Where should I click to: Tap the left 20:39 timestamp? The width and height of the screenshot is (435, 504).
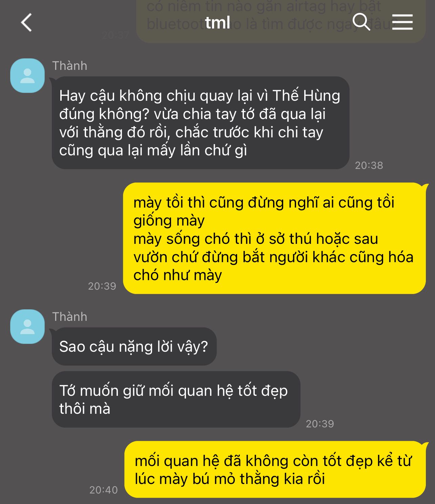point(102,286)
